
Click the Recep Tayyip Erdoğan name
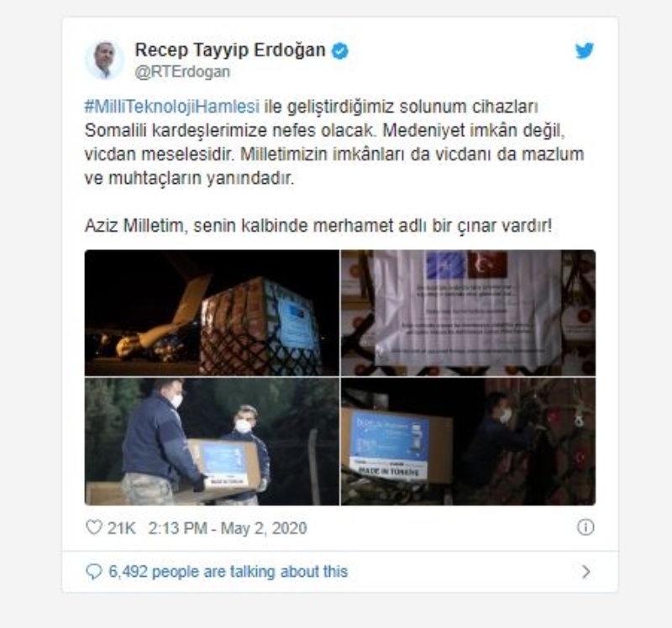pos(230,50)
